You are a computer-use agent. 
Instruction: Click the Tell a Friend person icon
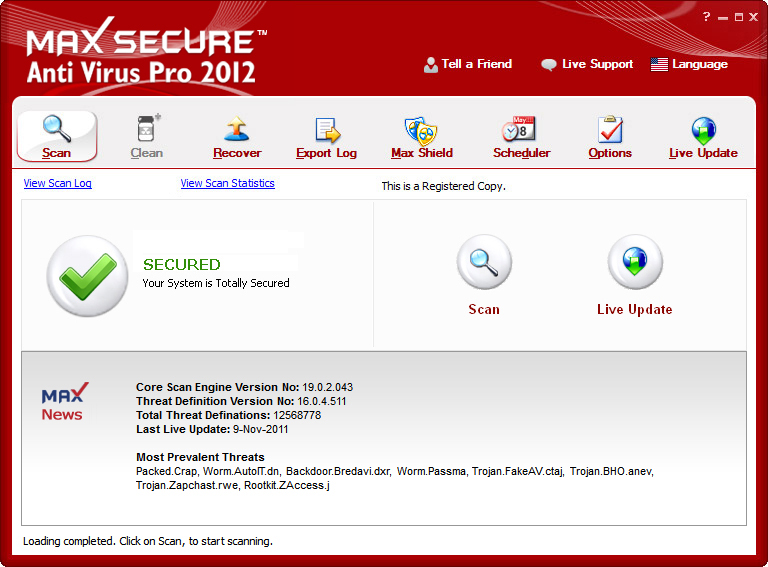pyautogui.click(x=431, y=65)
